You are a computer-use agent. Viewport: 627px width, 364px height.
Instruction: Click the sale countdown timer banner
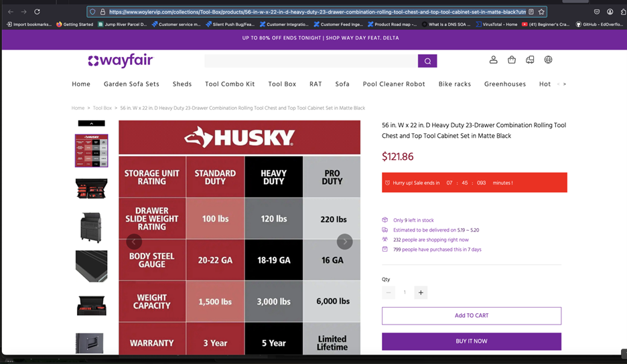coord(474,183)
